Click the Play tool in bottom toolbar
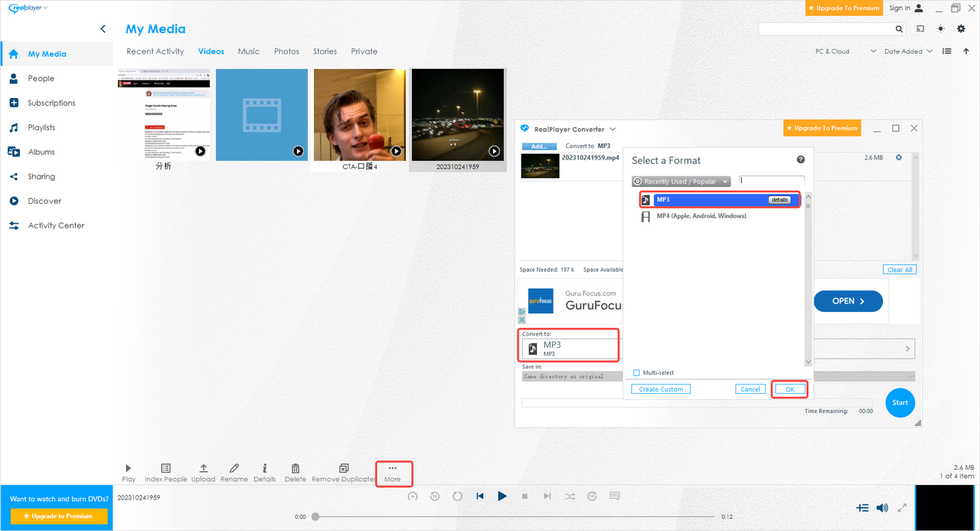980x531 pixels. (129, 473)
